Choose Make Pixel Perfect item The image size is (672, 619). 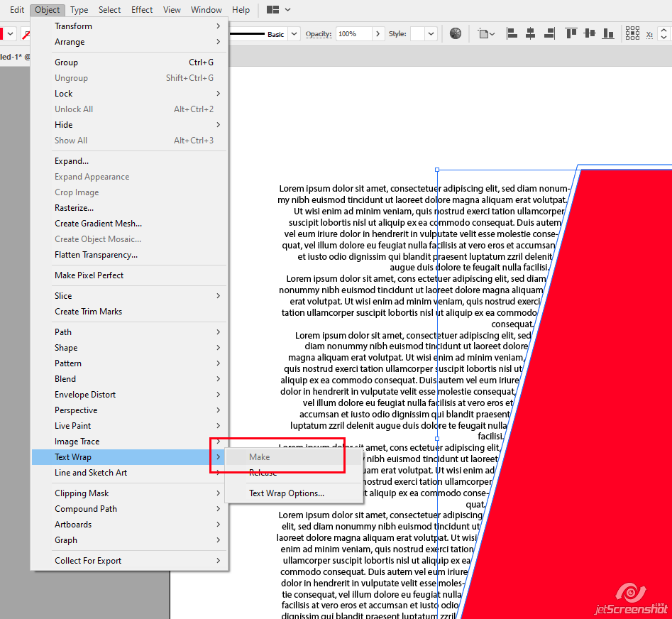[x=129, y=275]
